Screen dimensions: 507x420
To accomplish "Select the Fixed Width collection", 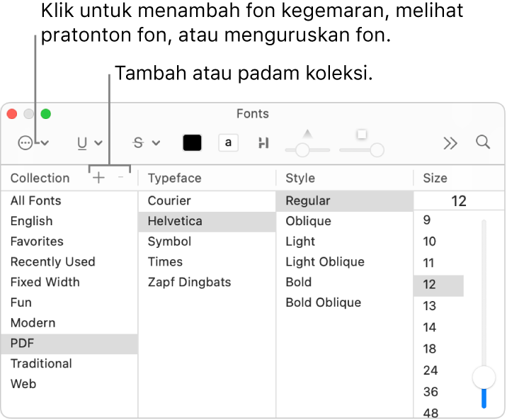I will tap(69, 283).
